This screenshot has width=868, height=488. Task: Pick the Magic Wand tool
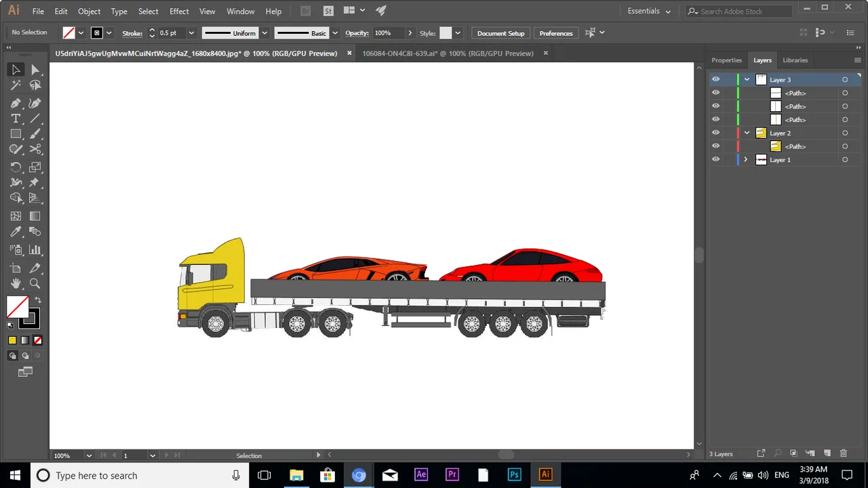click(16, 86)
